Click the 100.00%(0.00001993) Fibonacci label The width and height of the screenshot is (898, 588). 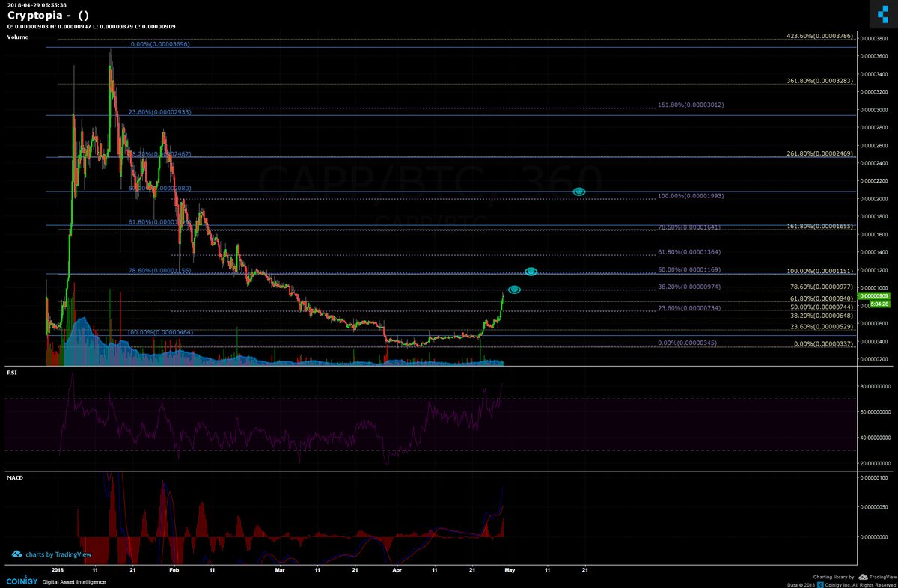[691, 195]
